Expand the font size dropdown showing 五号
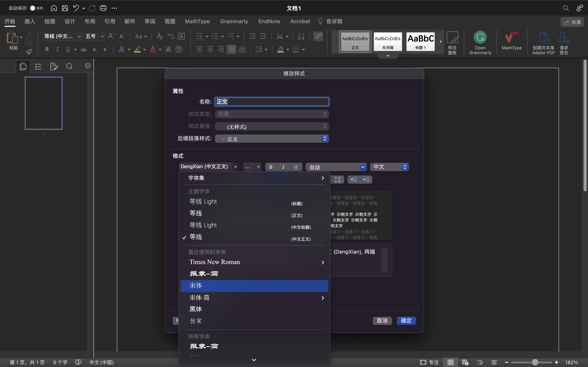Screen dimensions: 588x367 [x=102, y=36]
